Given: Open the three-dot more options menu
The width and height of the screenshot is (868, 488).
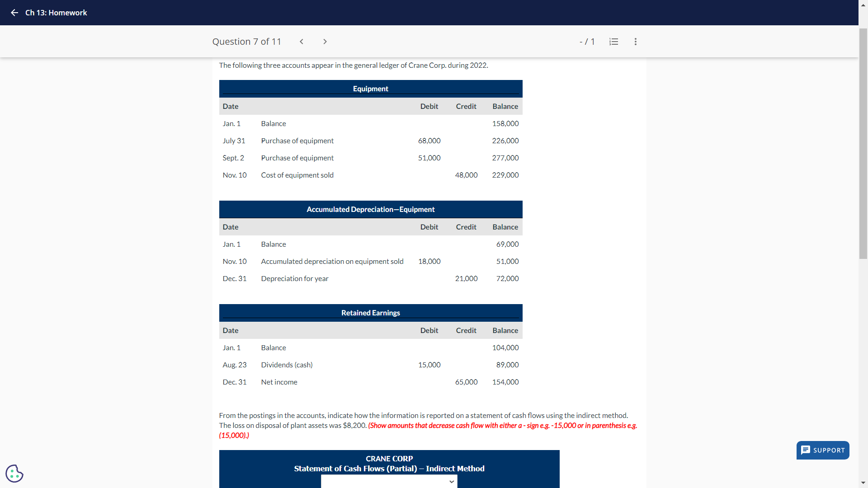Looking at the screenshot, I should point(635,42).
